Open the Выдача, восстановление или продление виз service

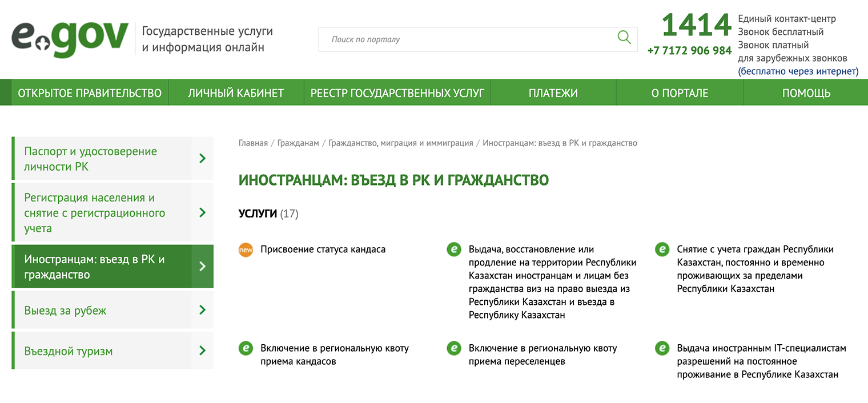click(552, 282)
